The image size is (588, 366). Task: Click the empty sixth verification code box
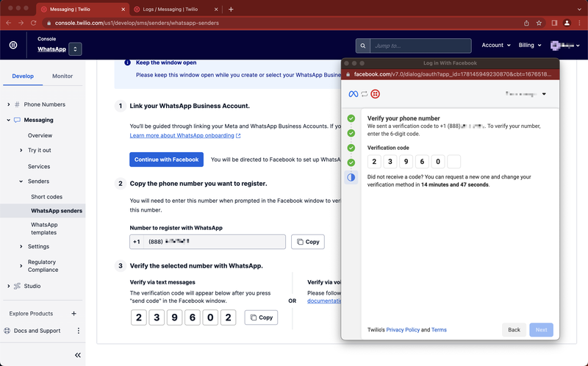point(453,162)
